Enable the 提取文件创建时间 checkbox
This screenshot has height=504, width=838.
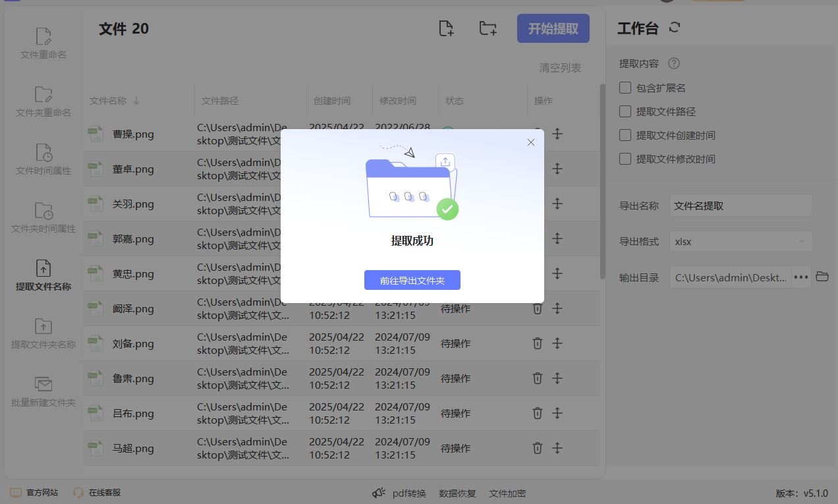625,135
